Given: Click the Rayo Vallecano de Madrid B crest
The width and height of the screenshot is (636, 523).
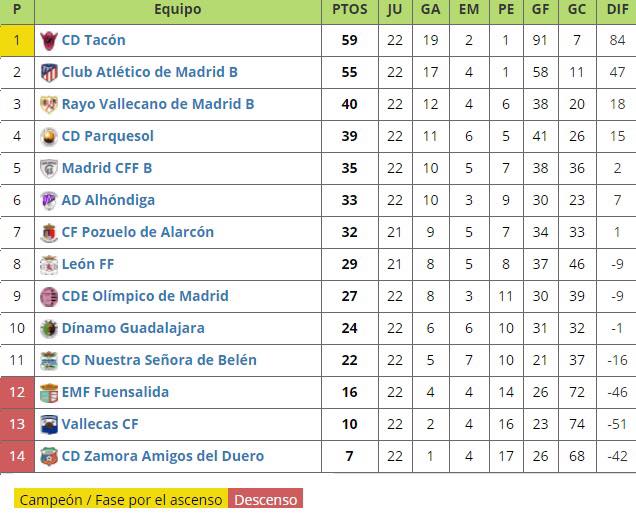Looking at the screenshot, I should (48, 105).
